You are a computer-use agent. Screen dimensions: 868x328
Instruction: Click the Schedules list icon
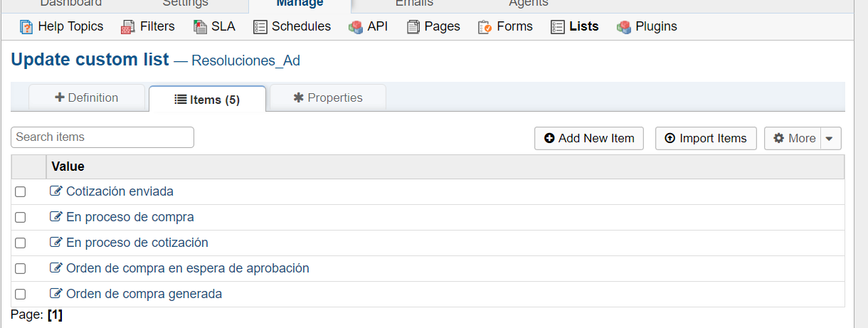tap(260, 27)
